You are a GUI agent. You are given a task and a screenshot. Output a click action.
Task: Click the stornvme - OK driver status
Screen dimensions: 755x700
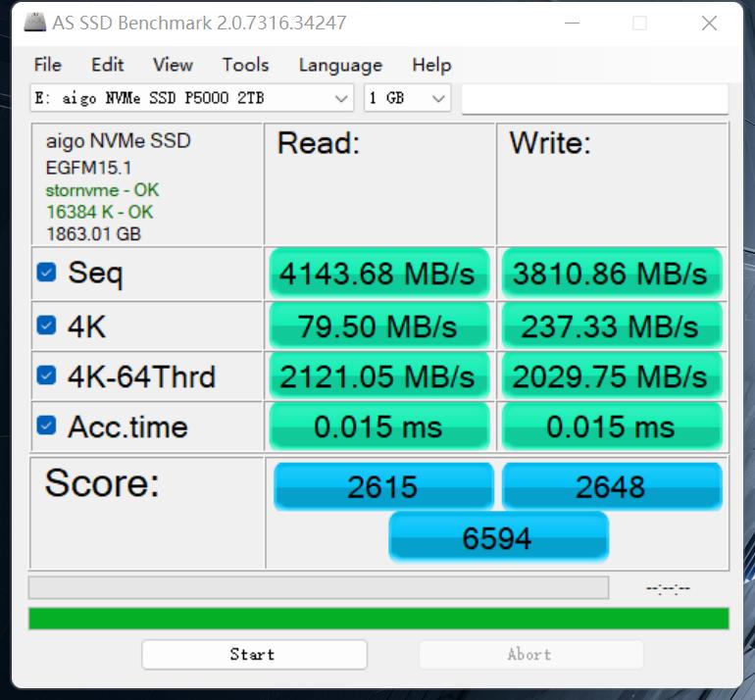coord(102,190)
